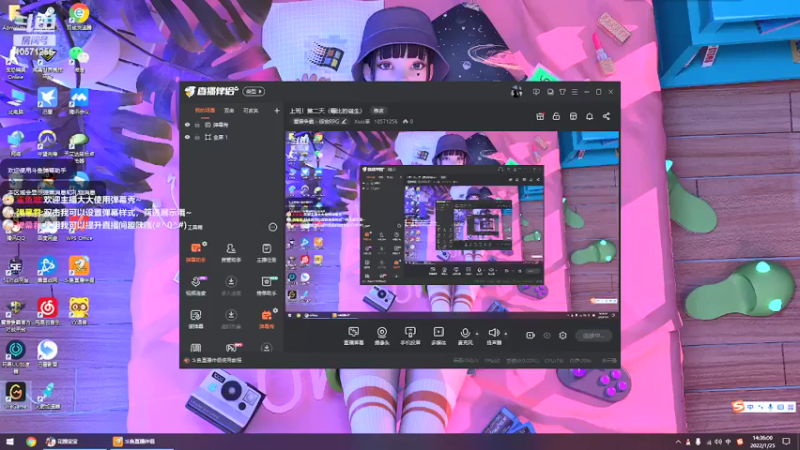Image resolution: width=800 pixels, height=450 pixels.
Task: Open settings gear on 弹幕秀 tool
Action: click(276, 310)
